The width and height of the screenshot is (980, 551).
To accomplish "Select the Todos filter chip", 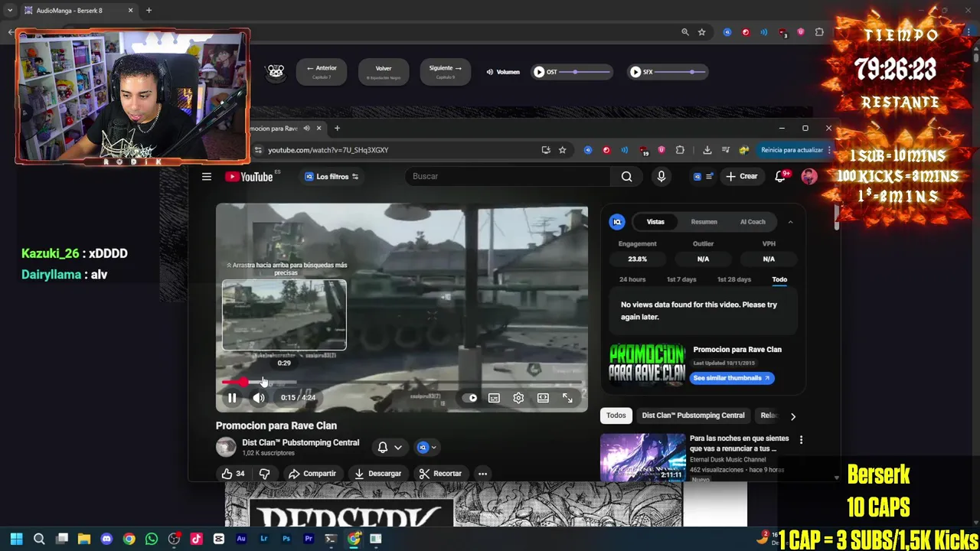I will point(616,416).
